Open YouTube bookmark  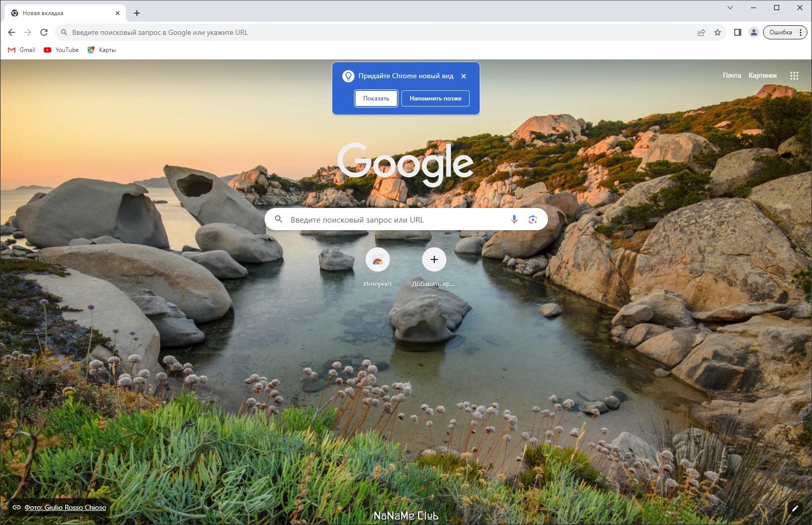[61, 50]
